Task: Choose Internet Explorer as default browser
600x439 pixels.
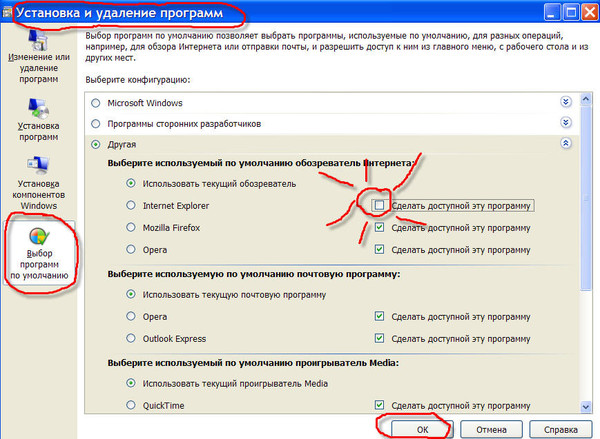Action: pyautogui.click(x=131, y=205)
